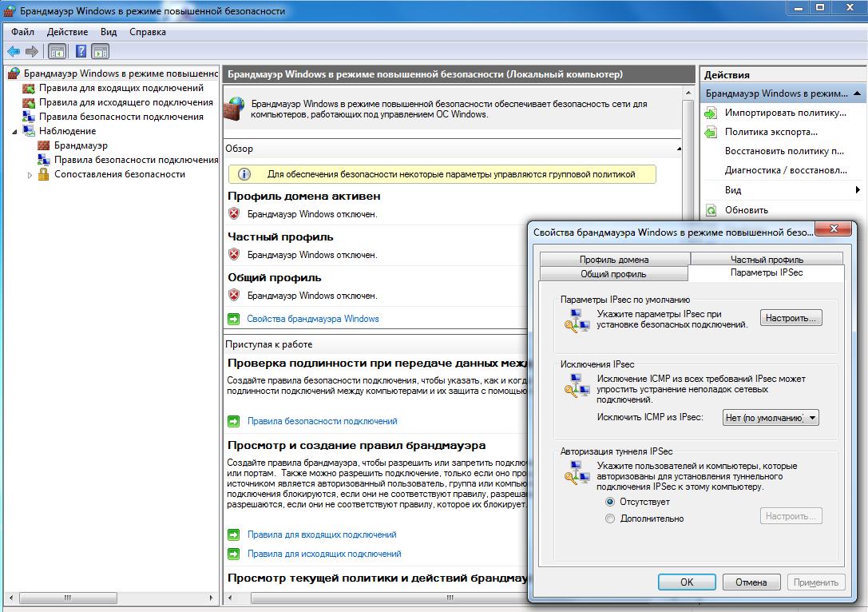Click the info icon in the yellow group policy banner
This screenshot has width=868, height=612.
point(244,174)
